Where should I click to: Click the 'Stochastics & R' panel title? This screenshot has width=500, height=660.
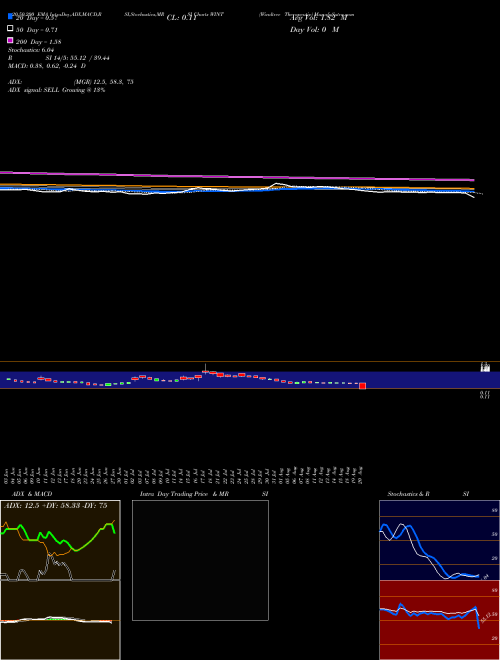pos(409,494)
